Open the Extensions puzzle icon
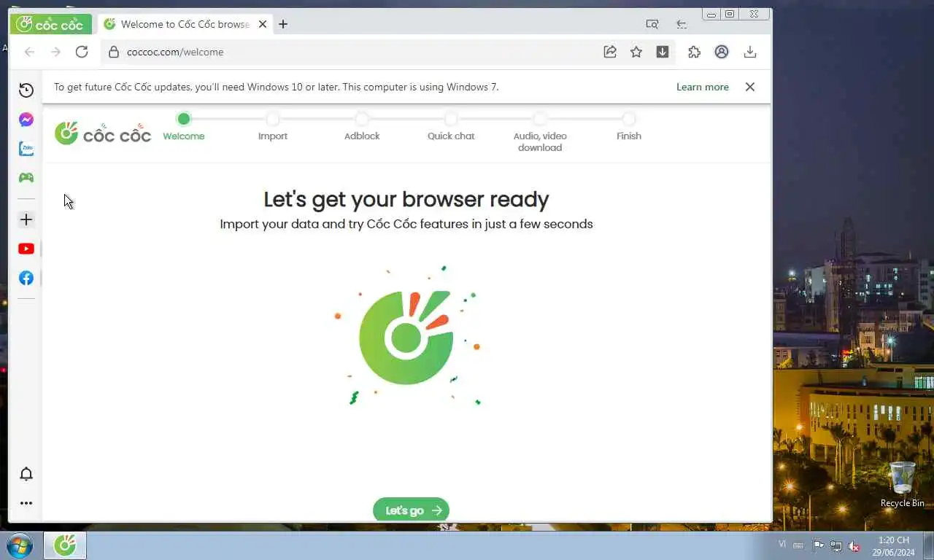Screen dimensions: 934x560 tap(694, 52)
